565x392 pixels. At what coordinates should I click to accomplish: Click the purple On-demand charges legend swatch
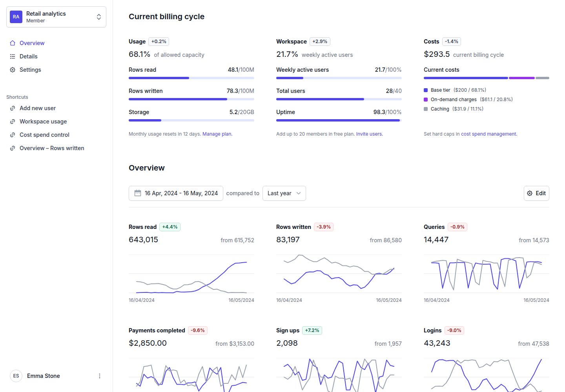[x=426, y=100]
